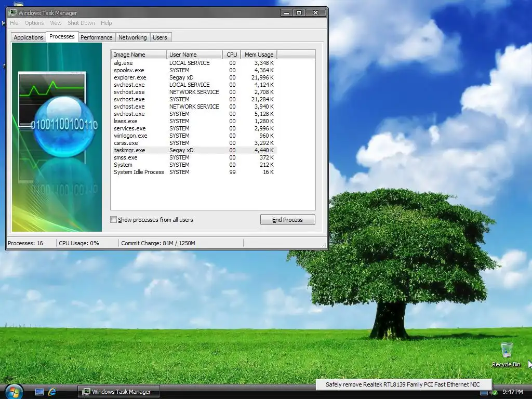
Task: Sort by CPU column header
Action: [x=232, y=54]
